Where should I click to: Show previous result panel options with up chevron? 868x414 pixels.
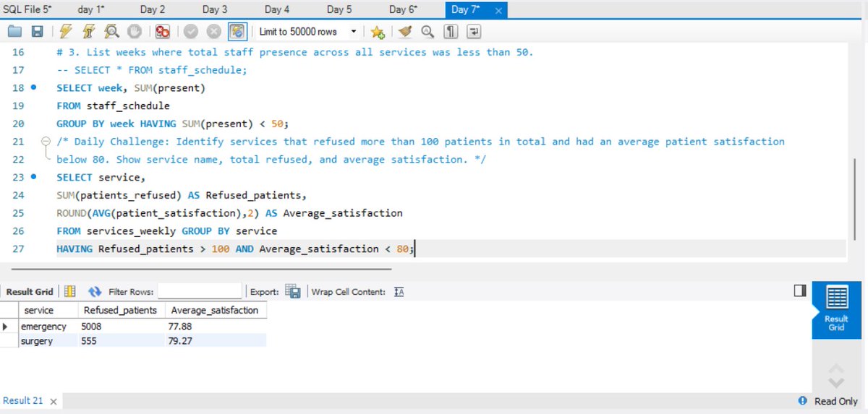(x=836, y=368)
